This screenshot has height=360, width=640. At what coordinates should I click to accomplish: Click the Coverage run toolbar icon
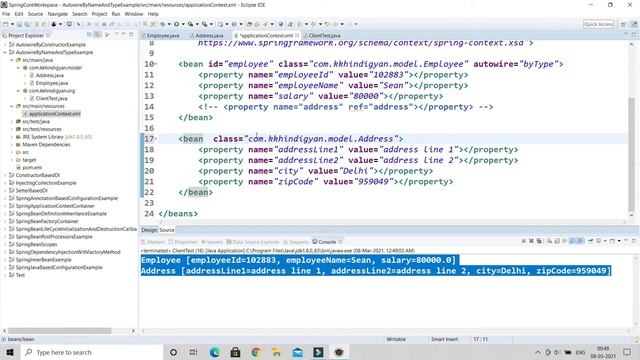point(190,24)
